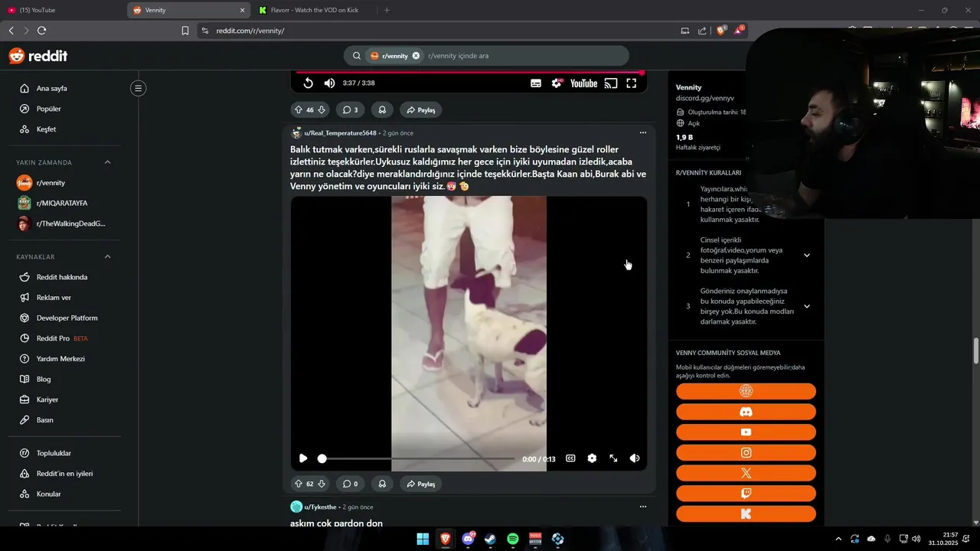Cast the YouTube video to a device
Viewport: 980px width, 551px height.
[611, 83]
